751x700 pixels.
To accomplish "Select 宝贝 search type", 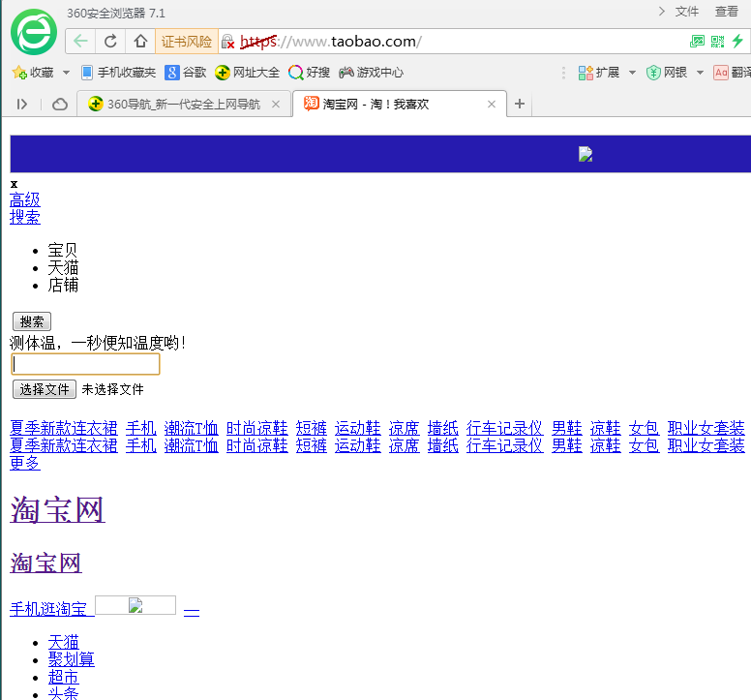I will click(63, 250).
